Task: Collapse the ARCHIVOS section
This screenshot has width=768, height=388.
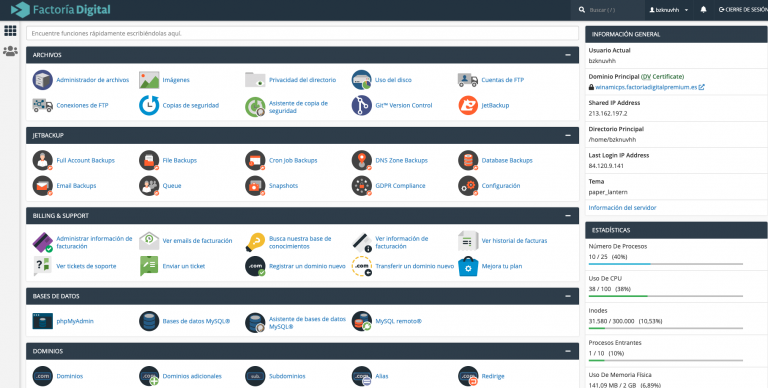Action: pyautogui.click(x=568, y=55)
